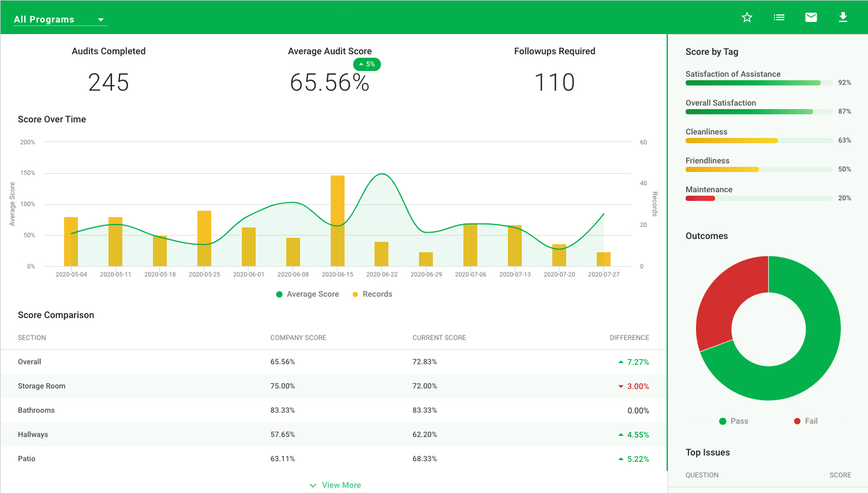Toggle Pass in Outcomes legend
The image size is (868, 493).
[x=734, y=421]
